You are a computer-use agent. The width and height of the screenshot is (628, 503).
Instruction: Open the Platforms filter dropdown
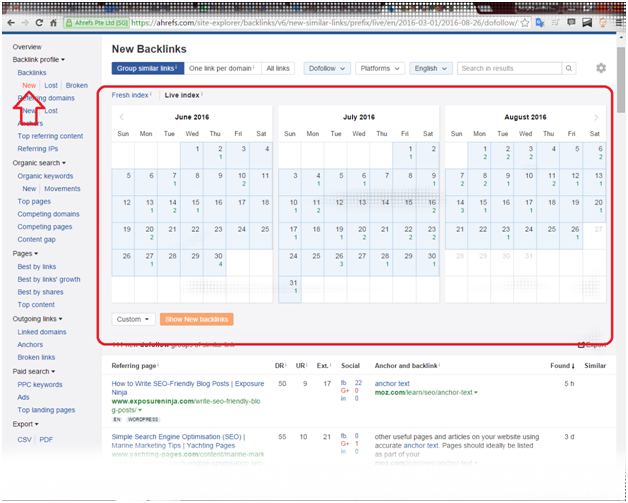tap(380, 68)
